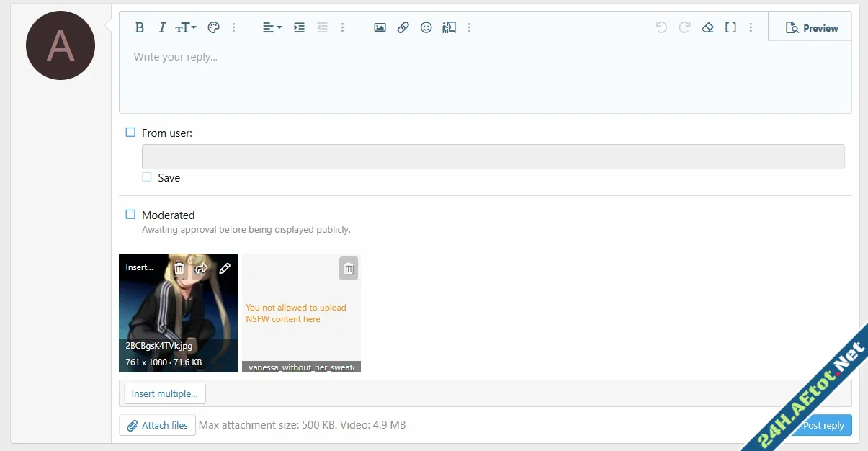Open the font size dropdown

click(185, 27)
